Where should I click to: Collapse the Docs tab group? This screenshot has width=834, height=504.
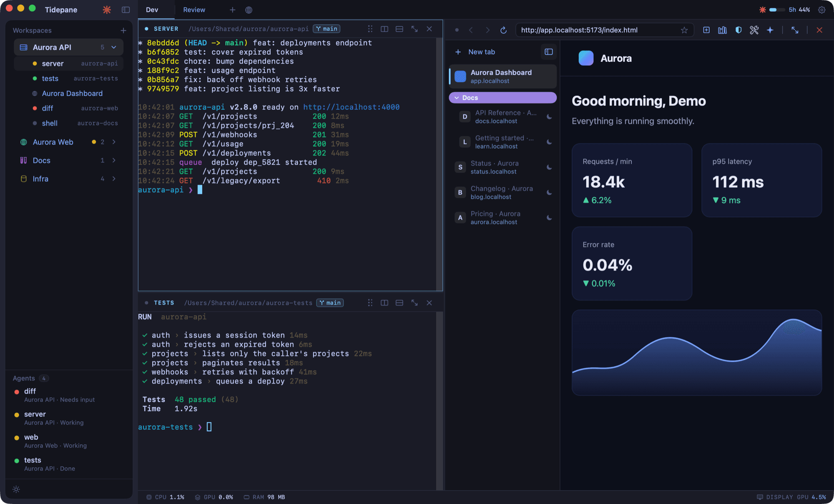coord(503,98)
